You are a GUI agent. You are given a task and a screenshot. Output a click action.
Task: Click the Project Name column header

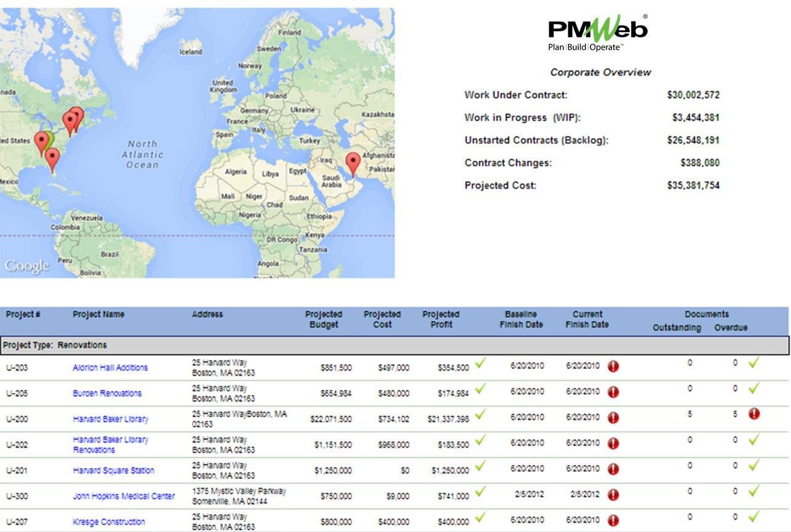(98, 314)
